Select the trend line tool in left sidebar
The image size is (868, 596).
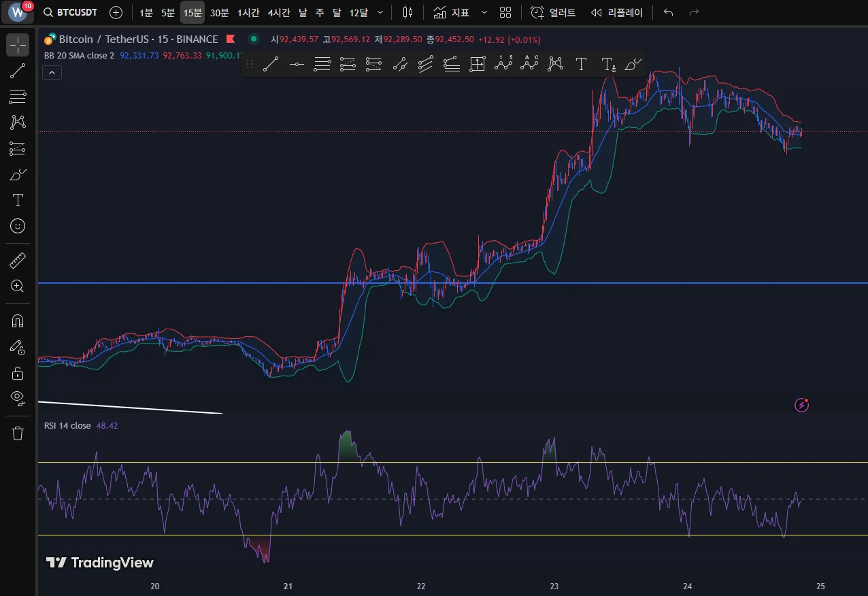[18, 71]
